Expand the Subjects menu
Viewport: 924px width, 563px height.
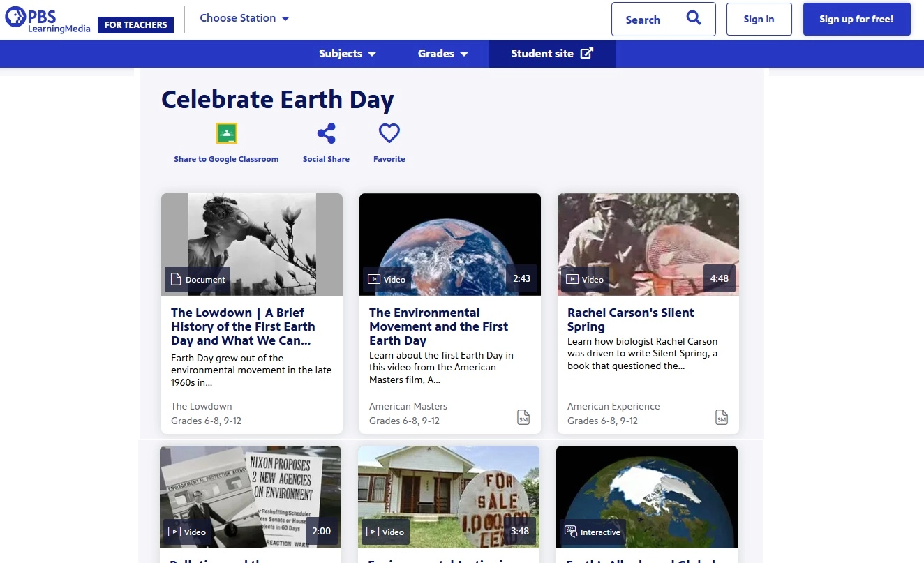[347, 53]
